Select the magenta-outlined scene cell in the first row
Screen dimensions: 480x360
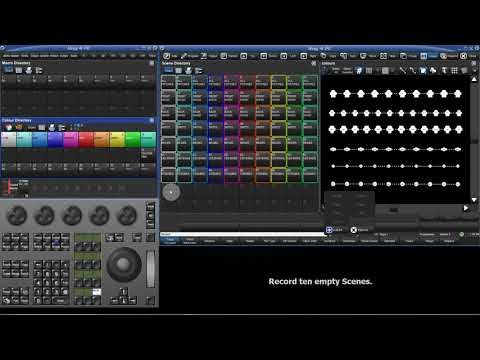pyautogui.click(x=231, y=82)
